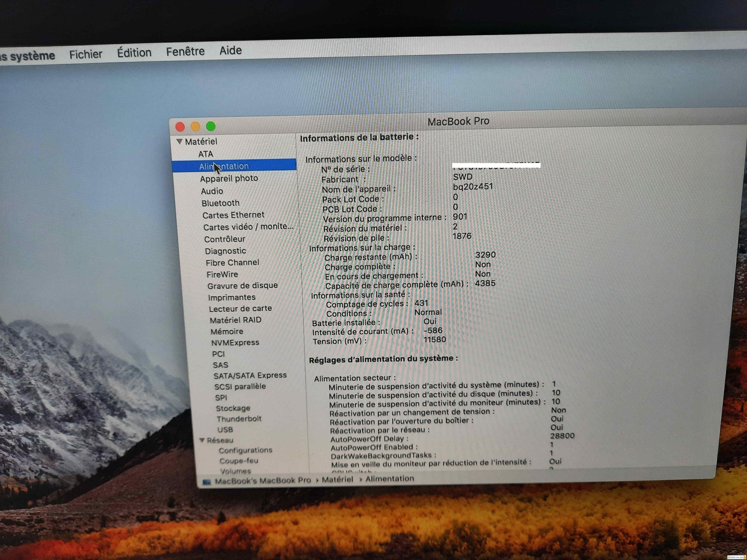Click the Alimentation secteur label
Image resolution: width=747 pixels, height=560 pixels.
click(x=355, y=378)
